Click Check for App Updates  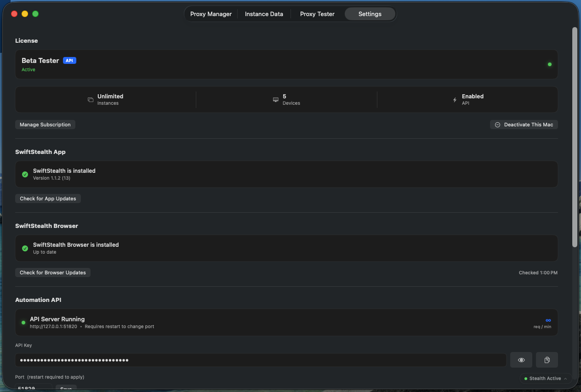(48, 199)
